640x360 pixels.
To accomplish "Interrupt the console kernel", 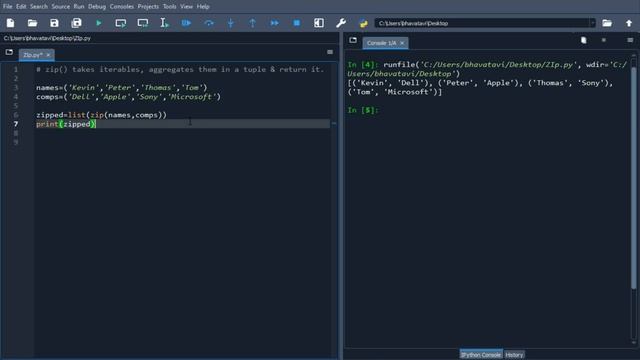I will click(604, 40).
